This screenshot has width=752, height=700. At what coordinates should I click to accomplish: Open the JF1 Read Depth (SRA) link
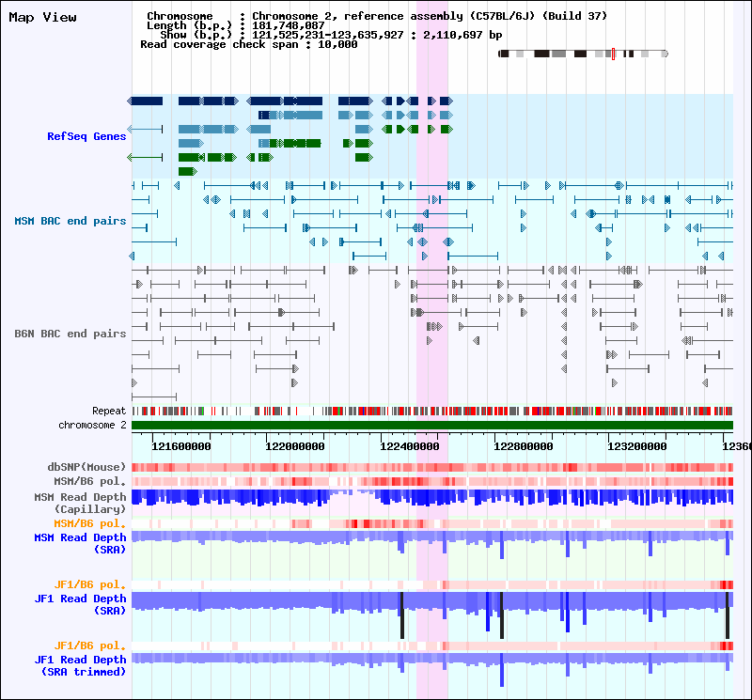point(80,604)
